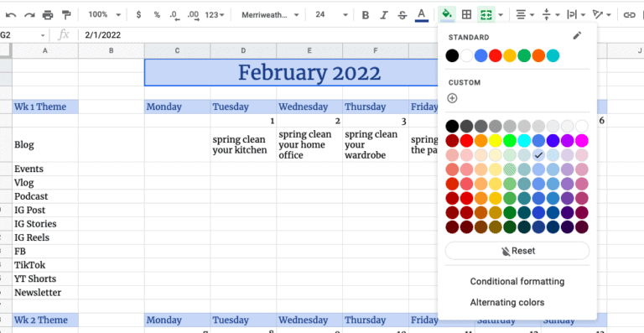The width and height of the screenshot is (644, 333).
Task: Select column A header
Action: tap(45, 50)
